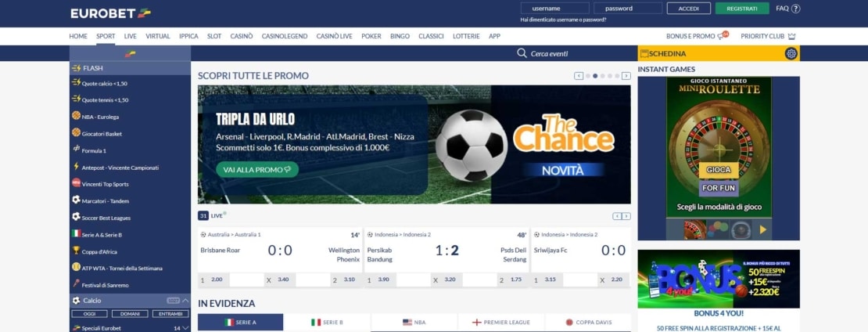
Task: Go to the last promo carousel dot
Action: coord(616,76)
